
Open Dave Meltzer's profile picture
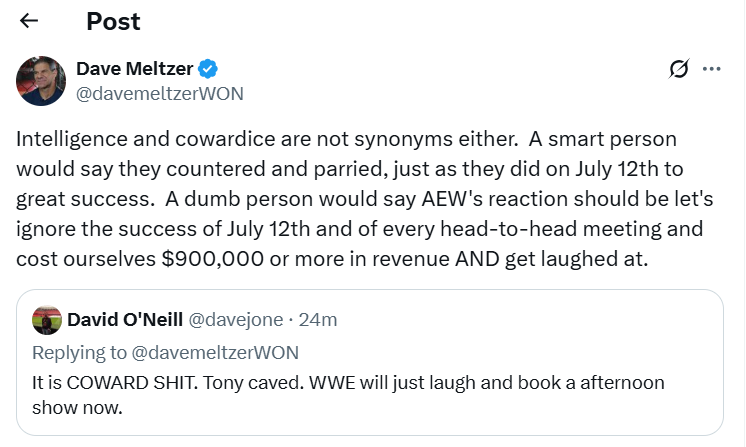[x=41, y=81]
